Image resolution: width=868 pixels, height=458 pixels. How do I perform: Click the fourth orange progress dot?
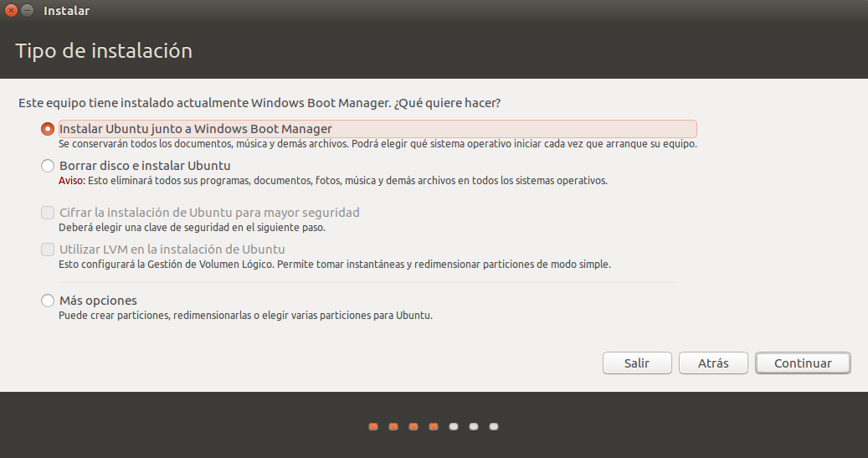point(434,426)
